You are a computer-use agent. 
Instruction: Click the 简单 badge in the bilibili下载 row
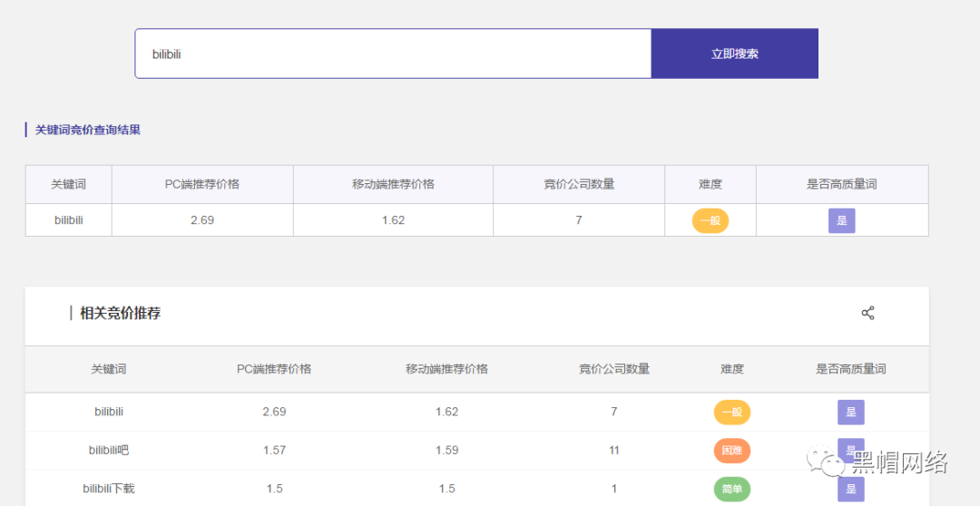tap(732, 489)
